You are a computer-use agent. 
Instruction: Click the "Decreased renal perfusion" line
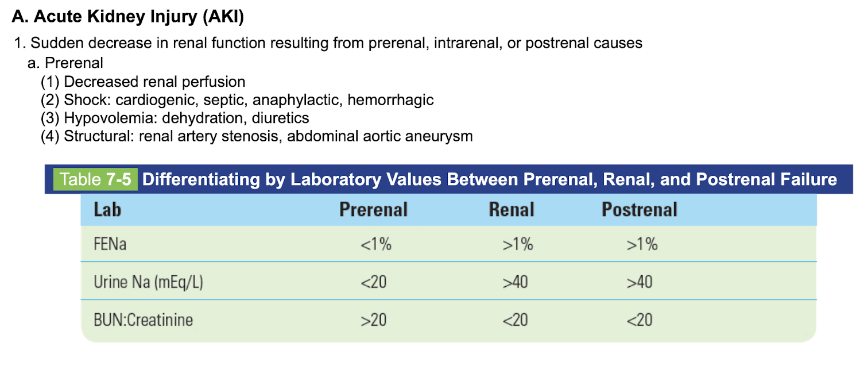tap(143, 82)
